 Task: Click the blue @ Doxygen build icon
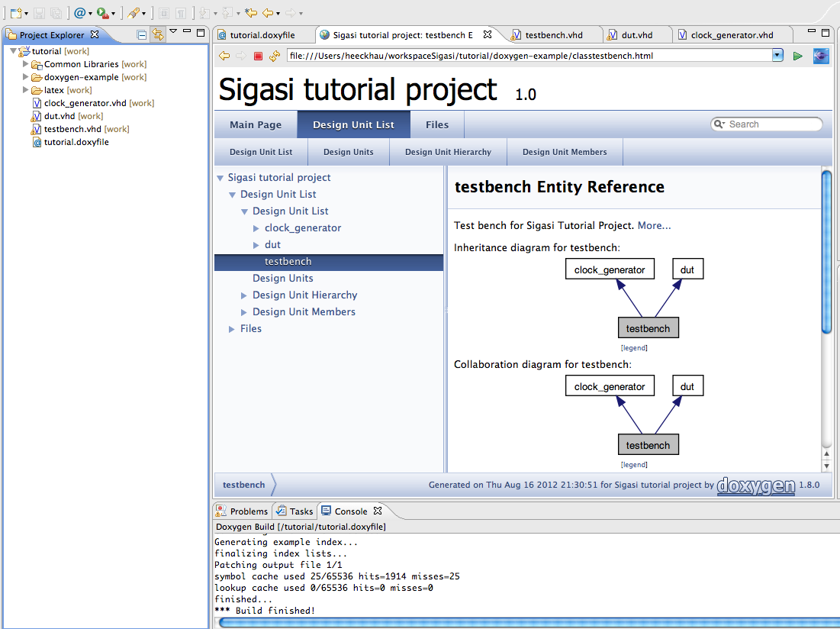point(79,13)
